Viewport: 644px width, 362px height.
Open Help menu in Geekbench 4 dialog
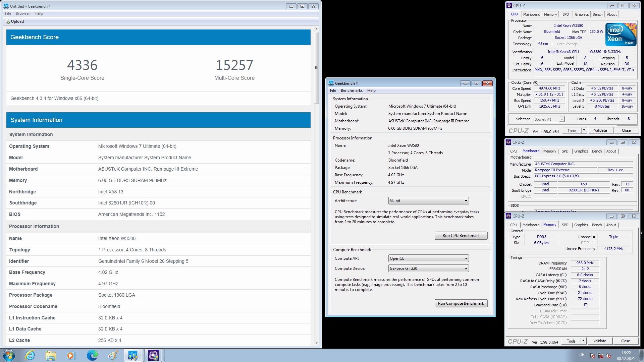[x=371, y=90]
